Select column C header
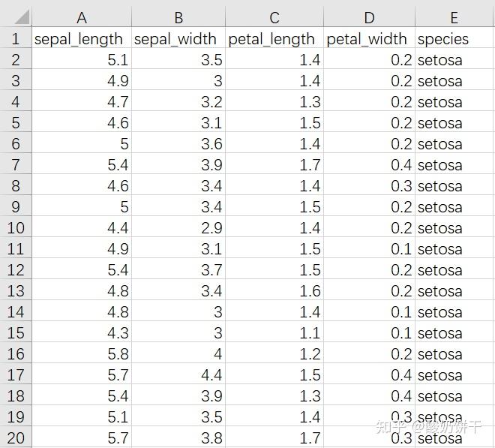The image size is (495, 448). 274,17
